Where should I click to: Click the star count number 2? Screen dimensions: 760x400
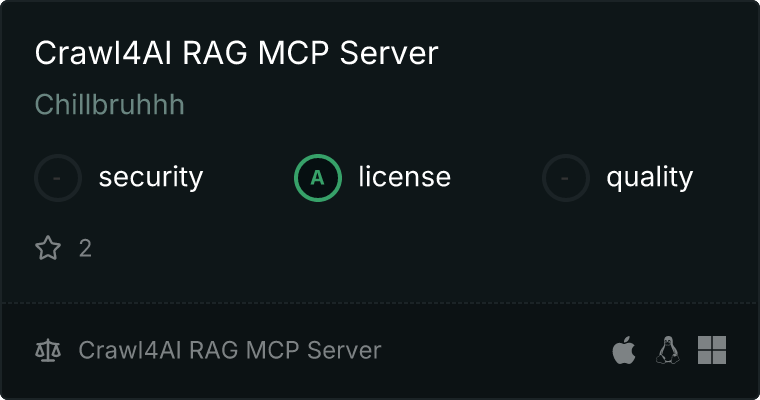pos(85,249)
